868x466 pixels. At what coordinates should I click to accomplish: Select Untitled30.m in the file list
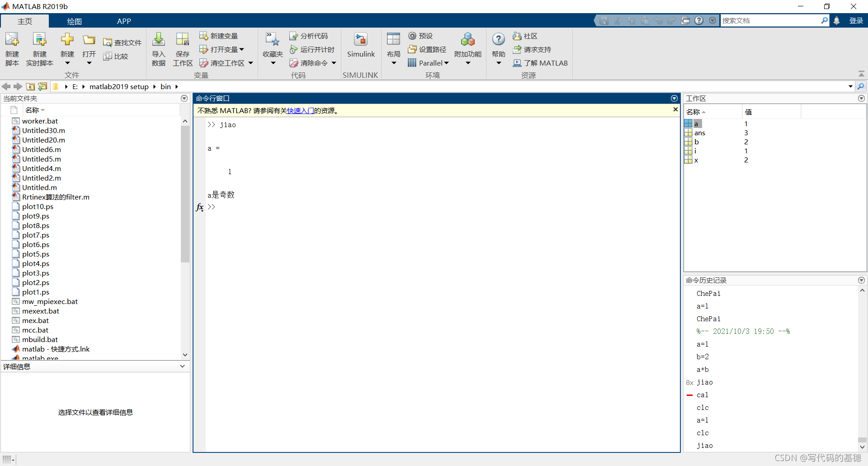click(x=43, y=130)
